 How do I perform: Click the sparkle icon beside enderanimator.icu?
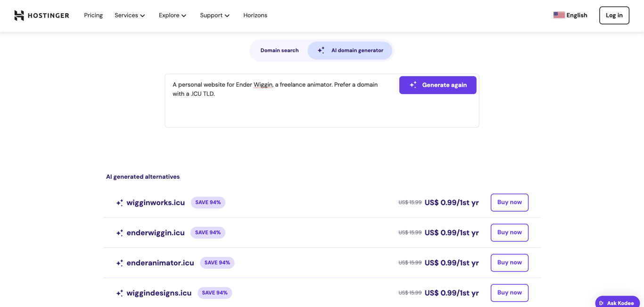click(x=119, y=263)
